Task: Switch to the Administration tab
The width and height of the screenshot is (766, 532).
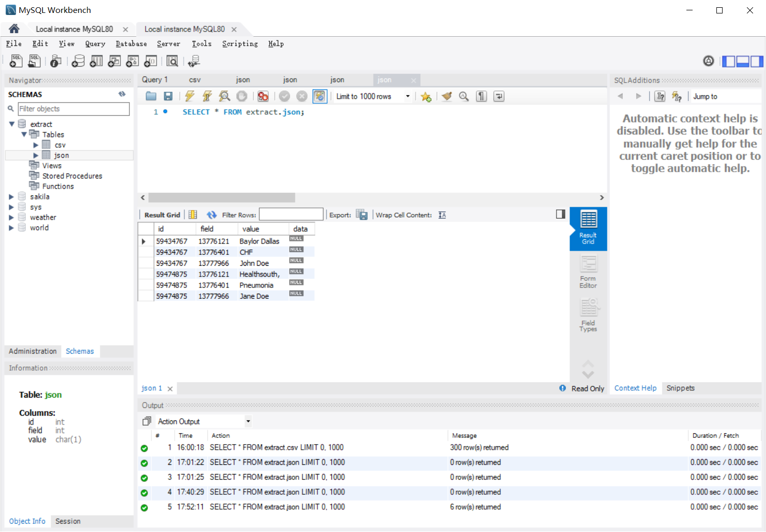Action: click(x=33, y=351)
